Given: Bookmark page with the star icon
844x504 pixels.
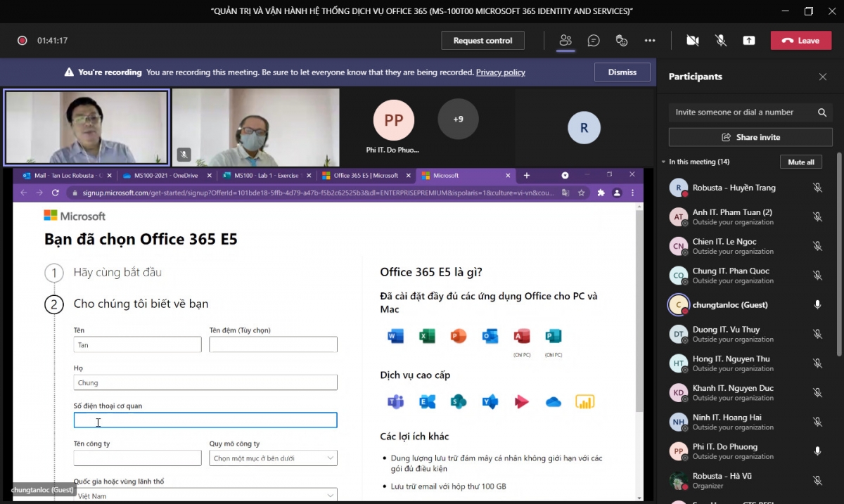Looking at the screenshot, I should [x=582, y=192].
